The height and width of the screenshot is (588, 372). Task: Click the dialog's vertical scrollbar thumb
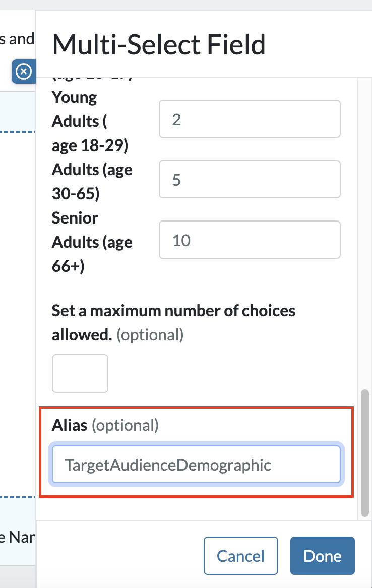(364, 453)
